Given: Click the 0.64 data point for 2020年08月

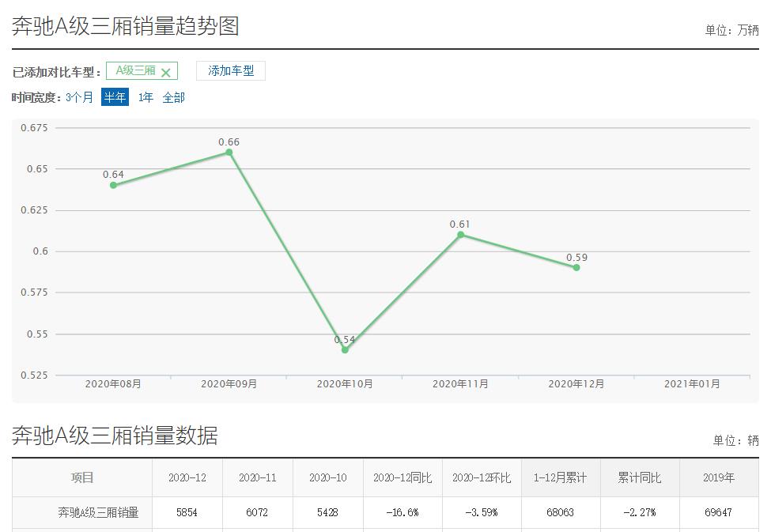Looking at the screenshot, I should pyautogui.click(x=113, y=185).
